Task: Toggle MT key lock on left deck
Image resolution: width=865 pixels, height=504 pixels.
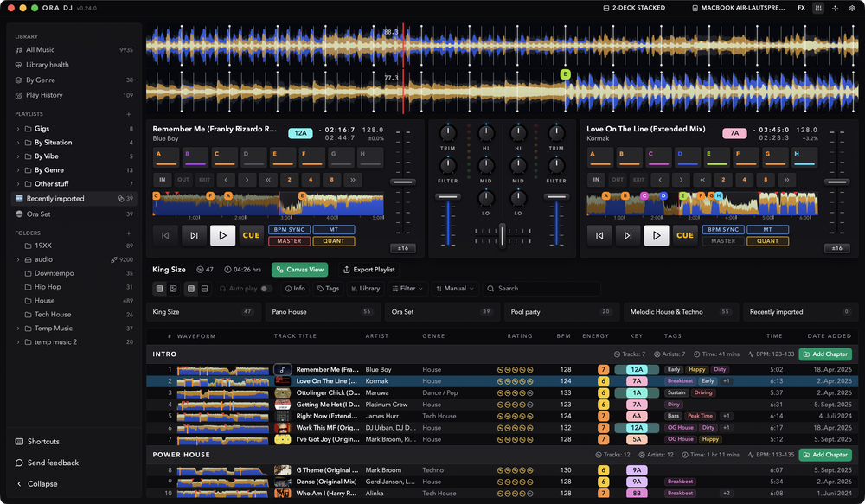Action: pyautogui.click(x=334, y=229)
